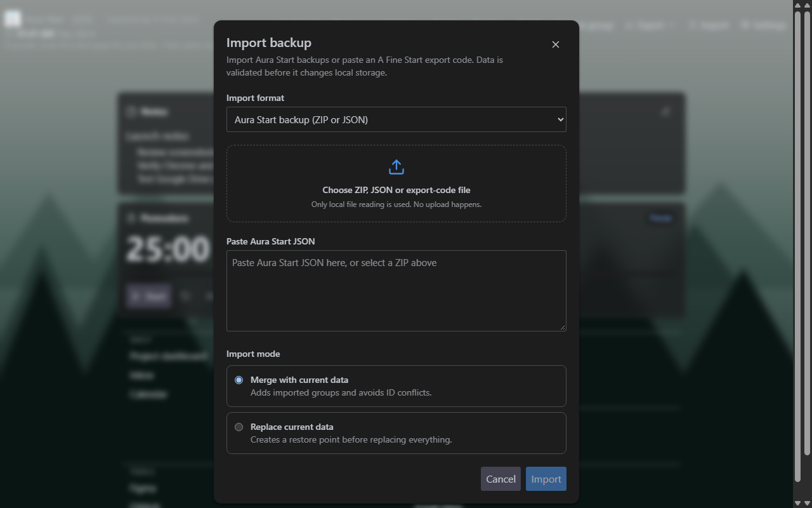
Task: Click the 'Import backup' dialog title
Action: coord(269,43)
